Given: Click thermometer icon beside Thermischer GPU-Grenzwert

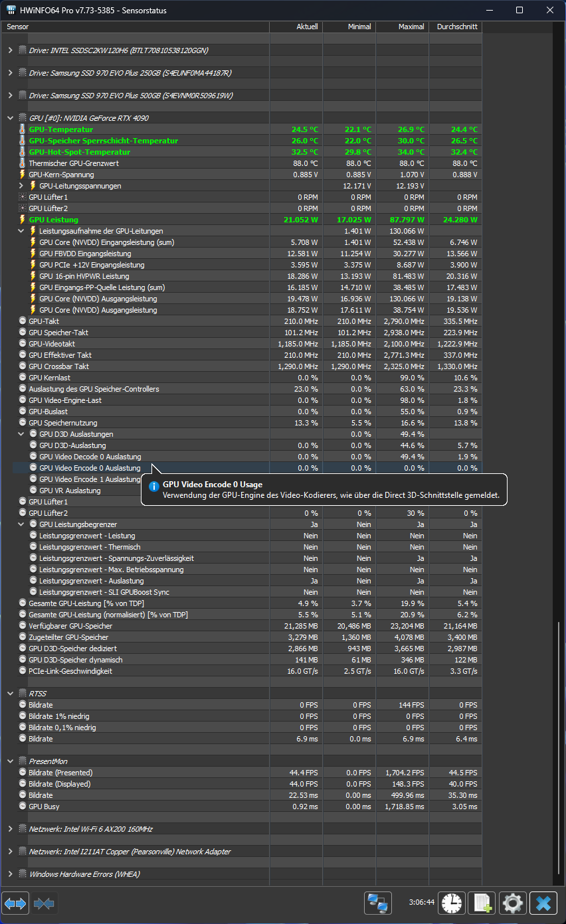Looking at the screenshot, I should coord(22,163).
